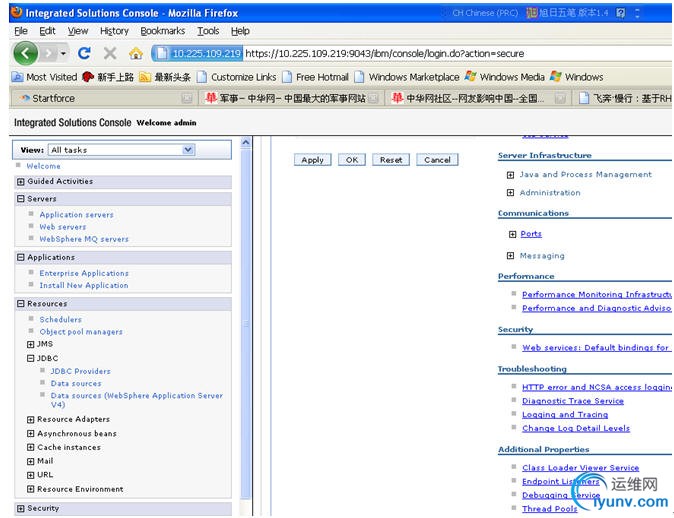The height and width of the screenshot is (518, 674).
Task: Click the navigation pane scroll-up arrow
Action: pos(246,142)
